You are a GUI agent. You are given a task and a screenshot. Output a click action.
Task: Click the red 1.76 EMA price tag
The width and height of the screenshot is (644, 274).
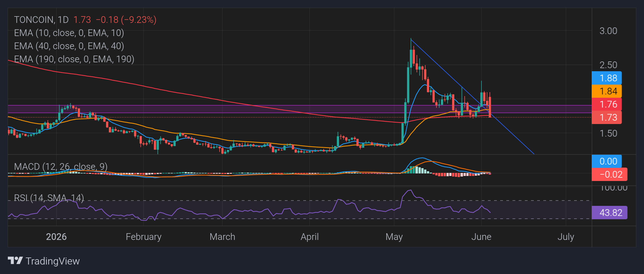(x=607, y=104)
